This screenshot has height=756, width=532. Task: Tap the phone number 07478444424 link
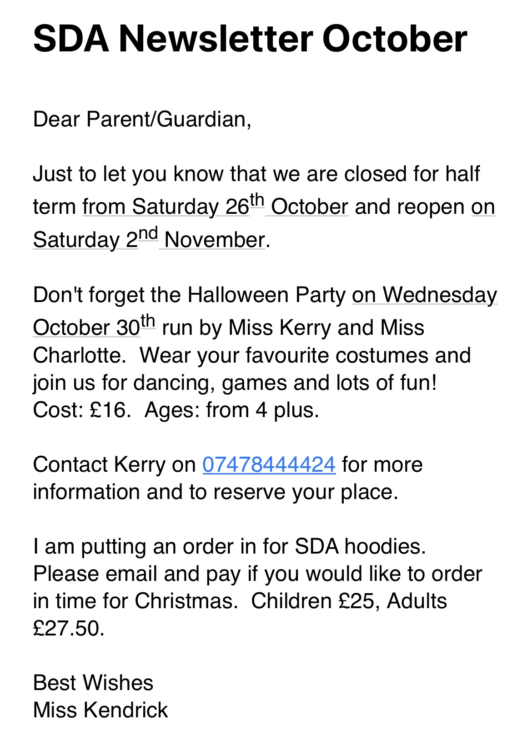(x=269, y=465)
